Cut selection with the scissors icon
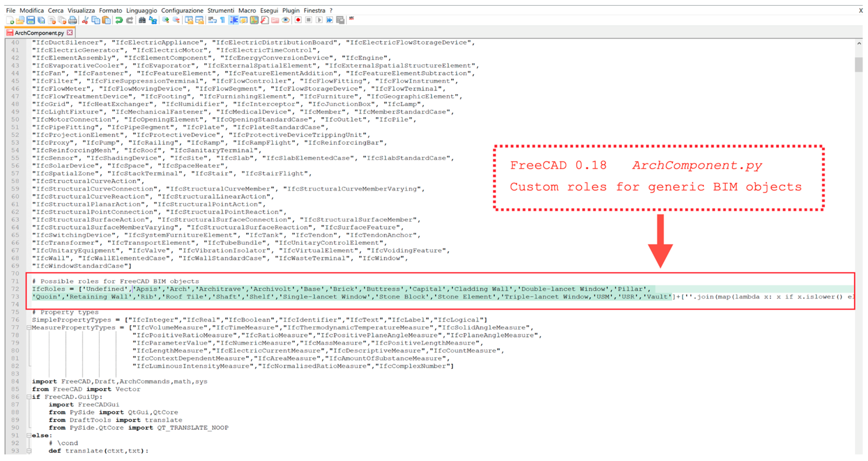The image size is (868, 461). point(85,20)
